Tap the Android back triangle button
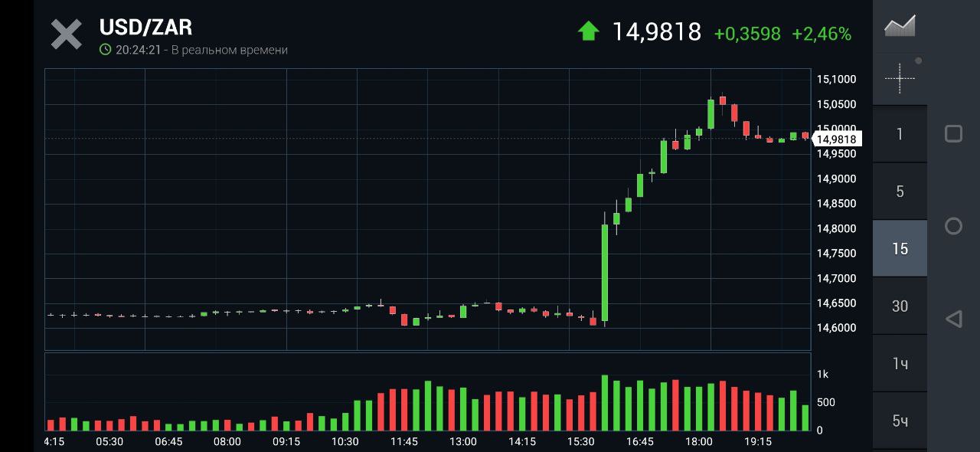This screenshot has height=452, width=980. (953, 319)
